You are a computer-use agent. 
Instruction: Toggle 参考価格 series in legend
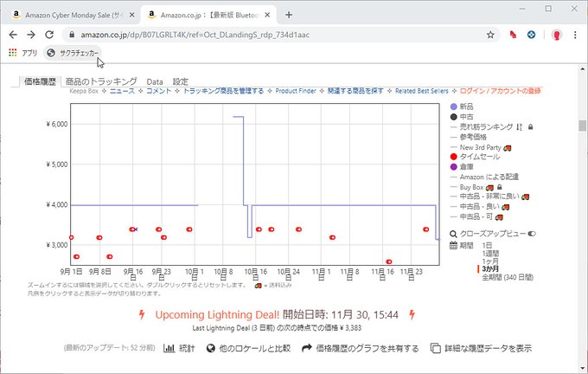pos(469,137)
